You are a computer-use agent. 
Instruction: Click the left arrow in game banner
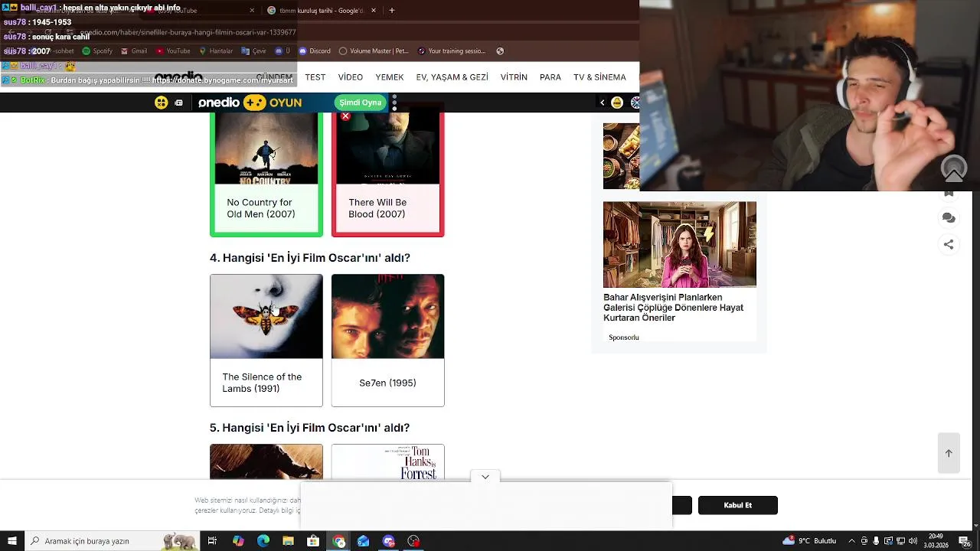pyautogui.click(x=602, y=103)
